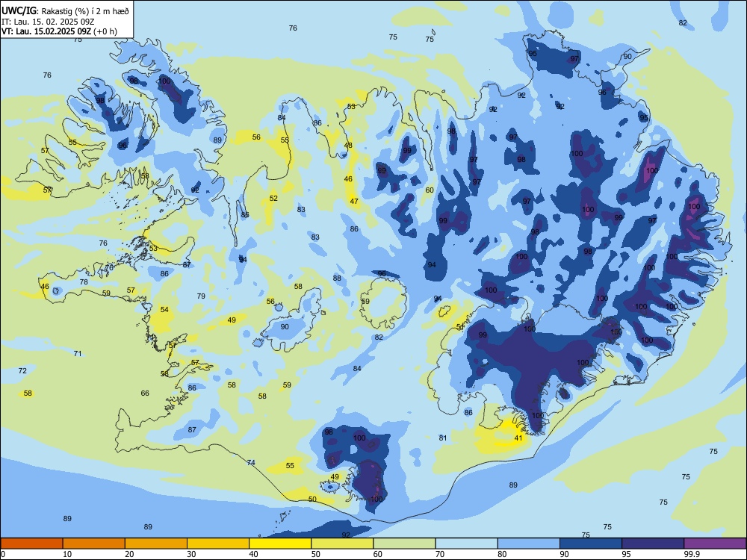Click the 90–95 dark blue legend swatch
This screenshot has height=560, width=747.
(x=591, y=544)
